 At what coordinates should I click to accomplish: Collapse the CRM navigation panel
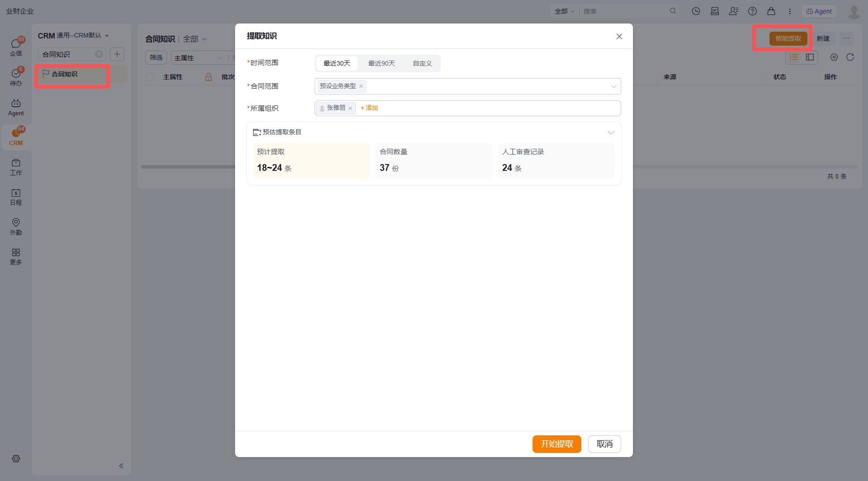pos(121,466)
